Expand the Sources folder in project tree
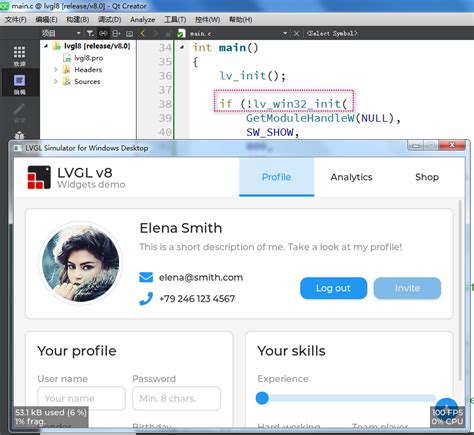 coord(56,81)
